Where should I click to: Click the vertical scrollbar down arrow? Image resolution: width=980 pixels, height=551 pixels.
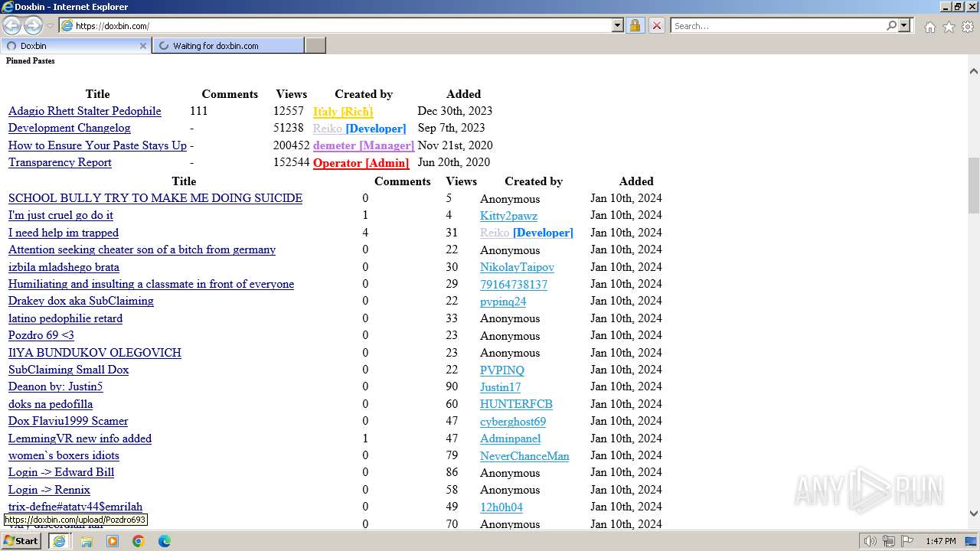[x=974, y=514]
